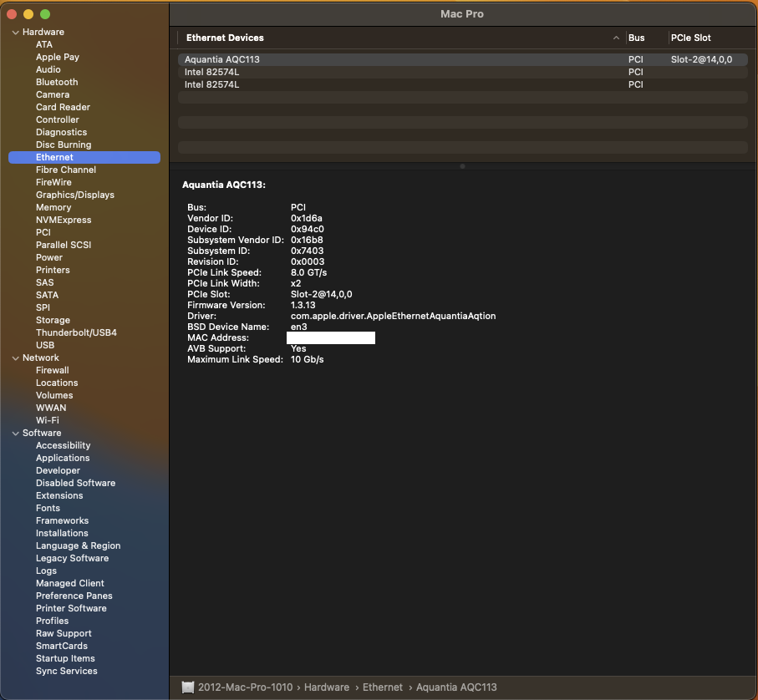Select Fonts under Software
This screenshot has width=758, height=700.
coord(48,509)
